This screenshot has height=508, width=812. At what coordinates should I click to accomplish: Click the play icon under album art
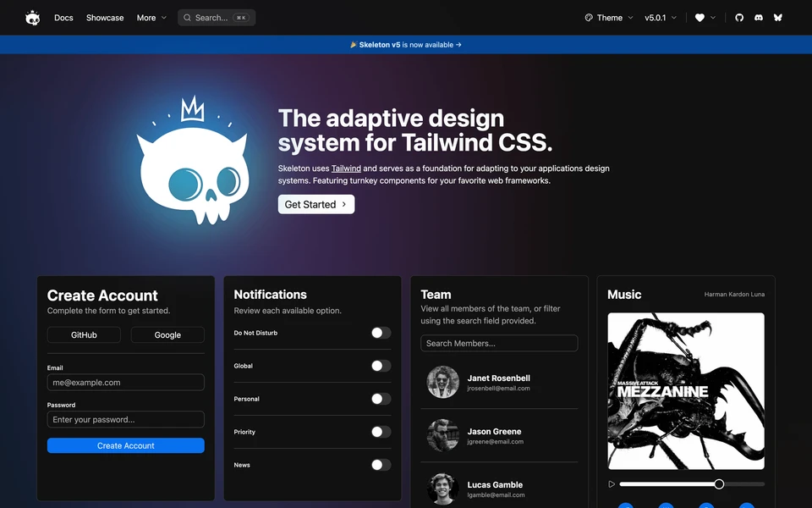(612, 484)
